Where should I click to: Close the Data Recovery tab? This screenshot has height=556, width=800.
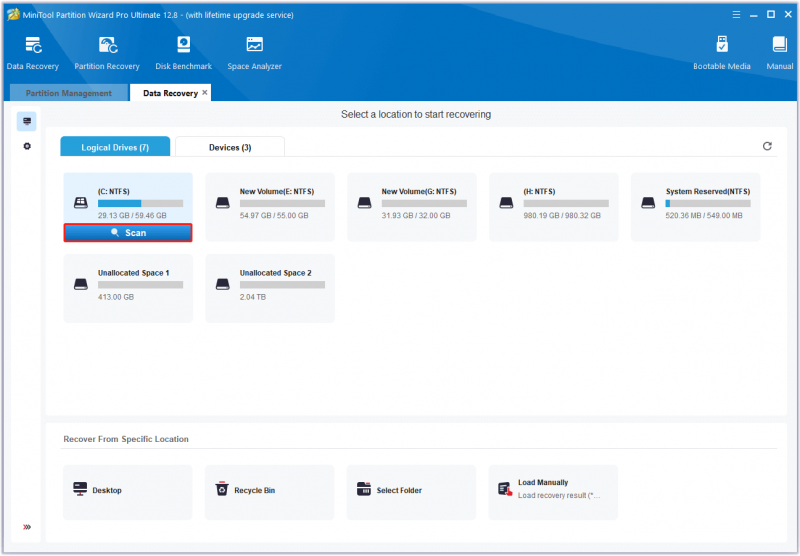tap(205, 92)
